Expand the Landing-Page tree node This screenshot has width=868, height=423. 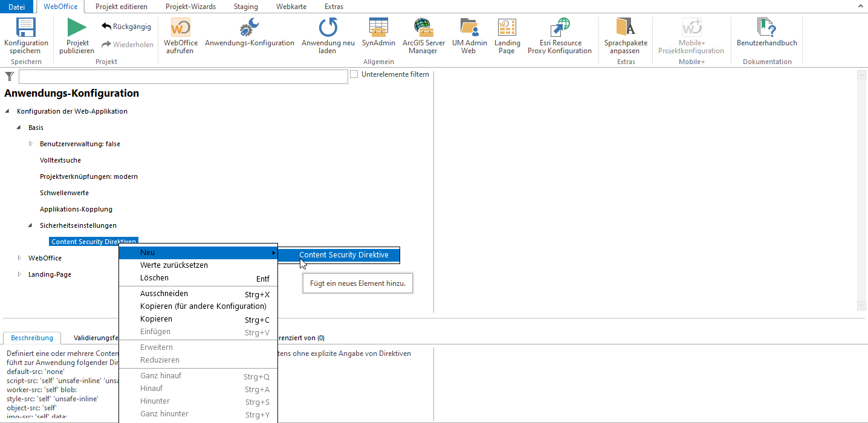tap(20, 274)
